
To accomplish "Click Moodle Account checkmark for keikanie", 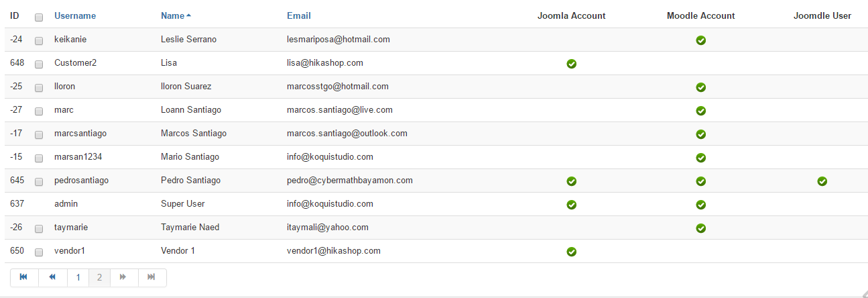I will point(700,40).
